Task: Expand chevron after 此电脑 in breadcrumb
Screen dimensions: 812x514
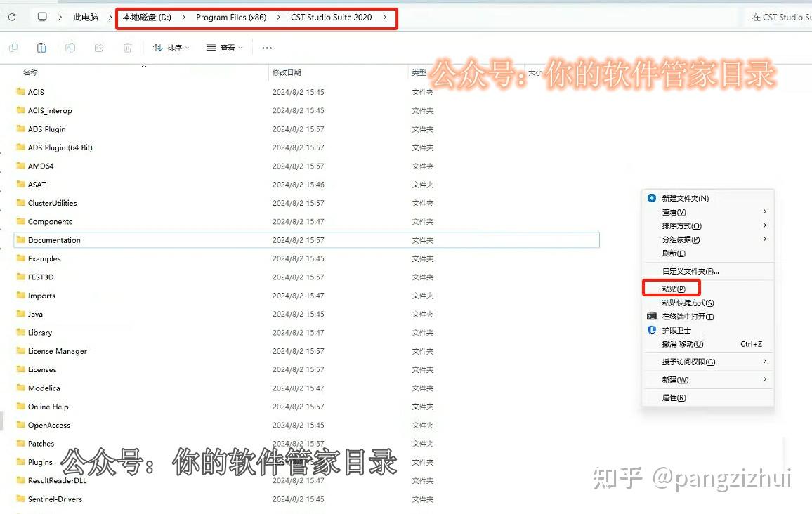Action: pyautogui.click(x=110, y=17)
